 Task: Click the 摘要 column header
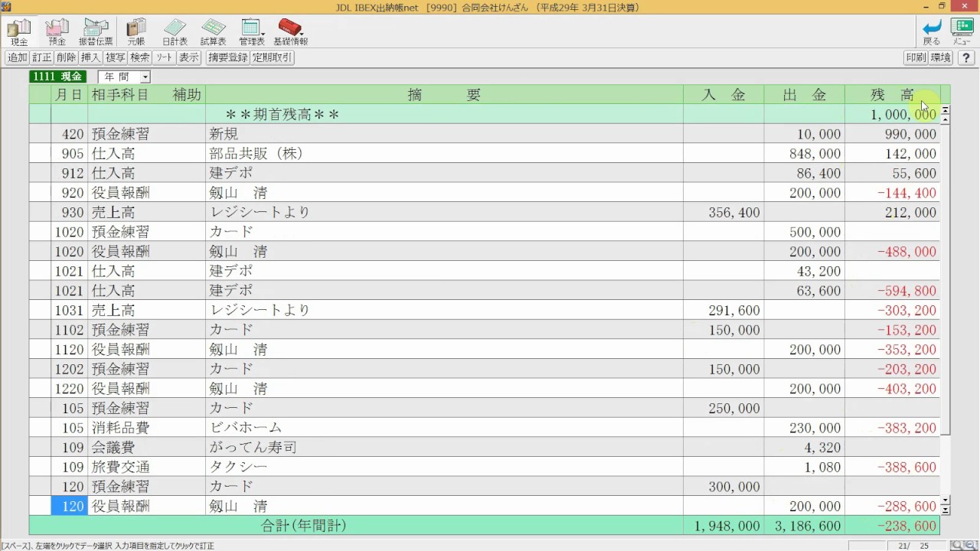pyautogui.click(x=444, y=95)
